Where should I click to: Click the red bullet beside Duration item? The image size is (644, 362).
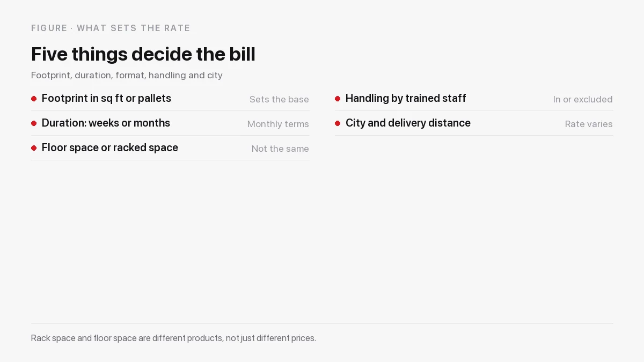point(34,123)
